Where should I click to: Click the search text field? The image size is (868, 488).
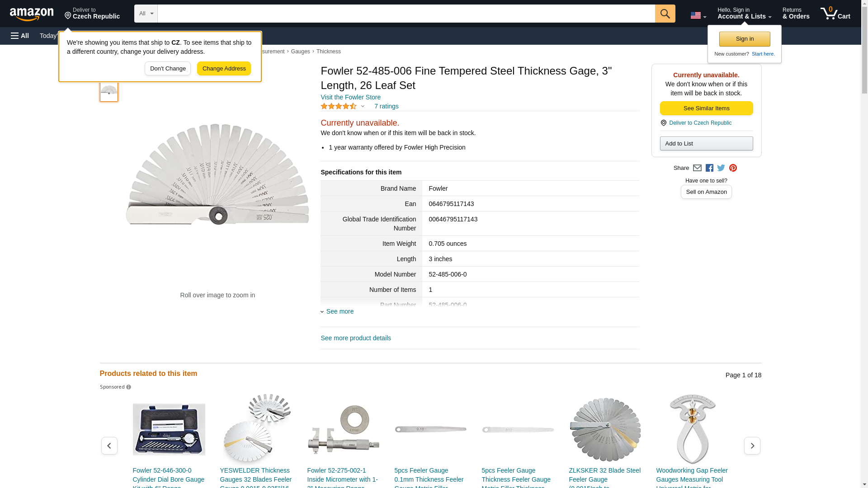406,14
